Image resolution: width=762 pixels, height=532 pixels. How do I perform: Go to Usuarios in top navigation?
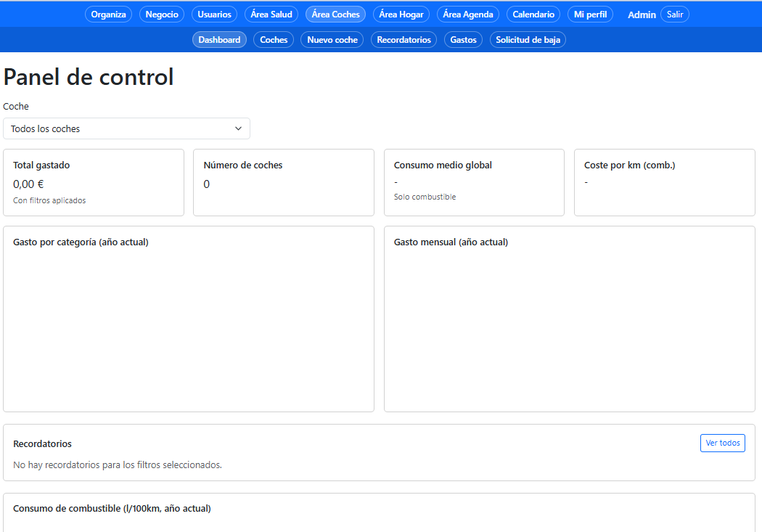point(214,15)
